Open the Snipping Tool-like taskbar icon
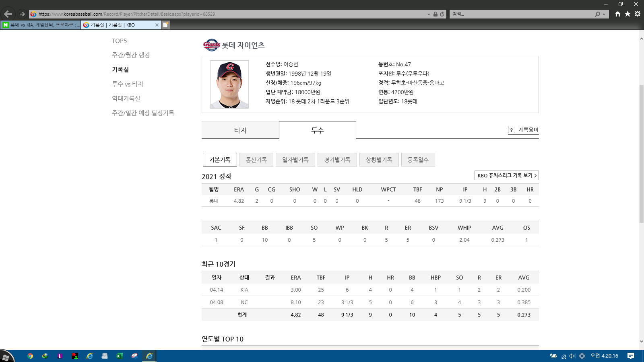This screenshot has height=362, width=644. point(134,356)
